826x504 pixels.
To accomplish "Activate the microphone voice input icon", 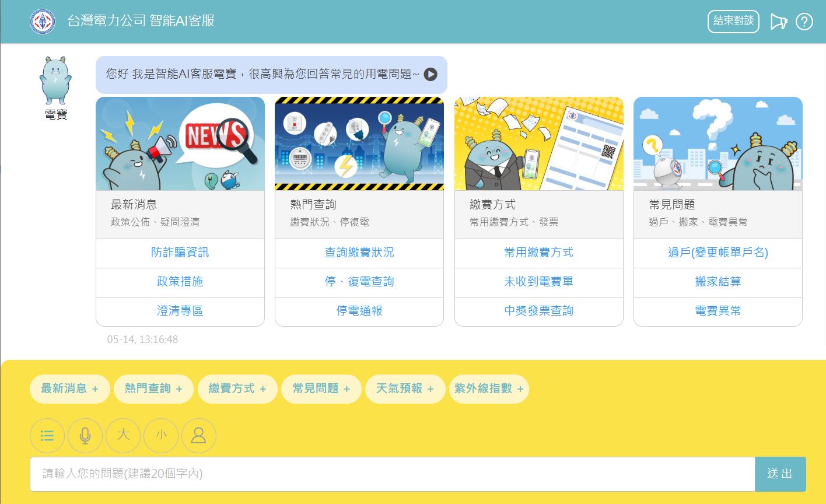I will pyautogui.click(x=85, y=436).
